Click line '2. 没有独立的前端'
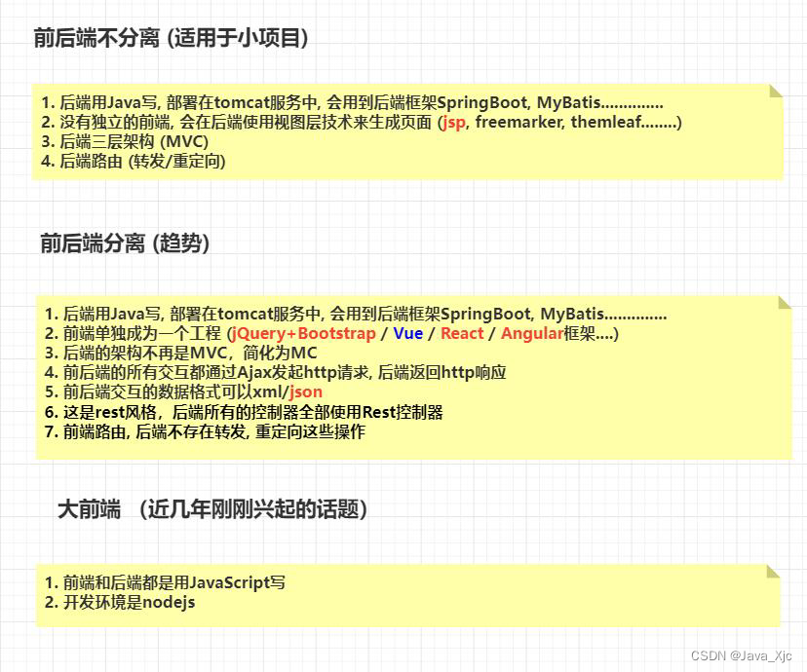This screenshot has width=807, height=672. coord(362,122)
